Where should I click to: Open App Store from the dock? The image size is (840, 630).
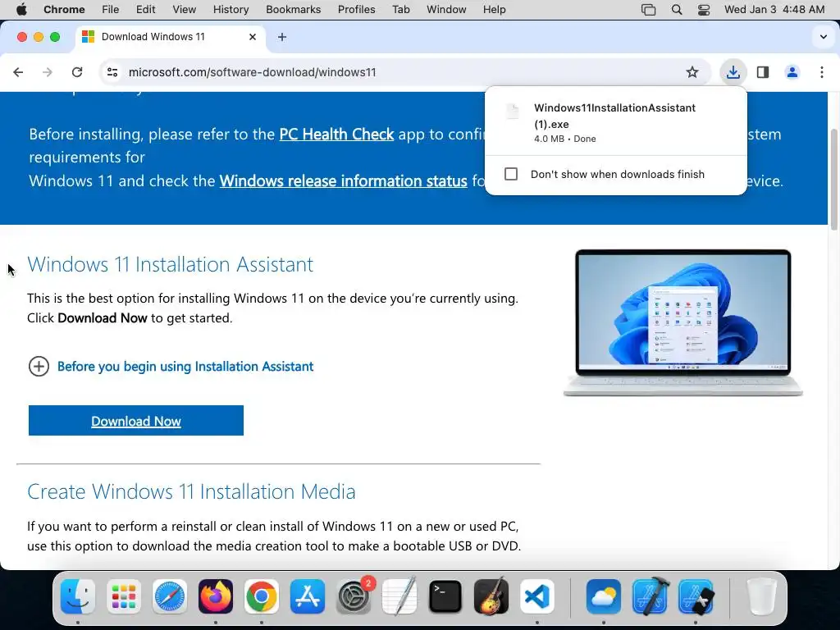308,596
